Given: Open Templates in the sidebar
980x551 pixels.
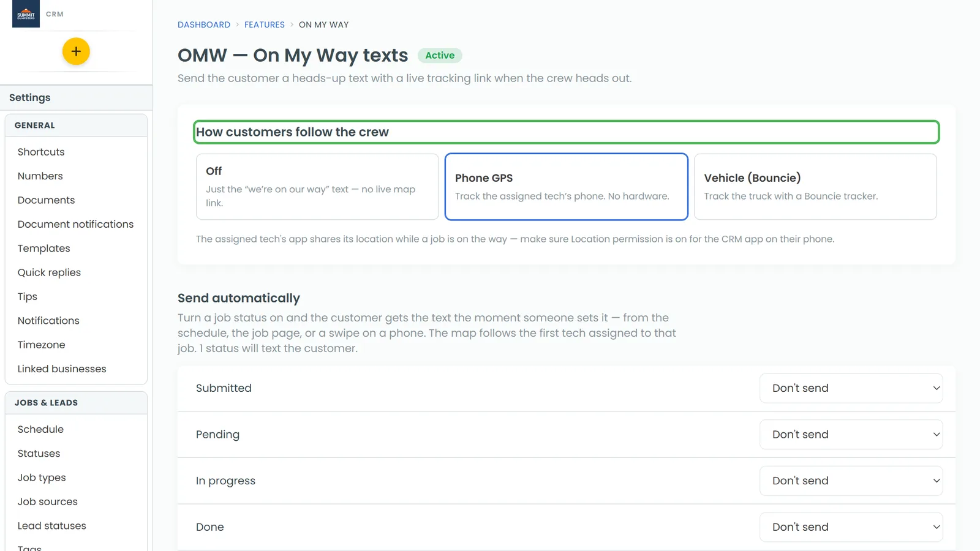Looking at the screenshot, I should point(44,249).
